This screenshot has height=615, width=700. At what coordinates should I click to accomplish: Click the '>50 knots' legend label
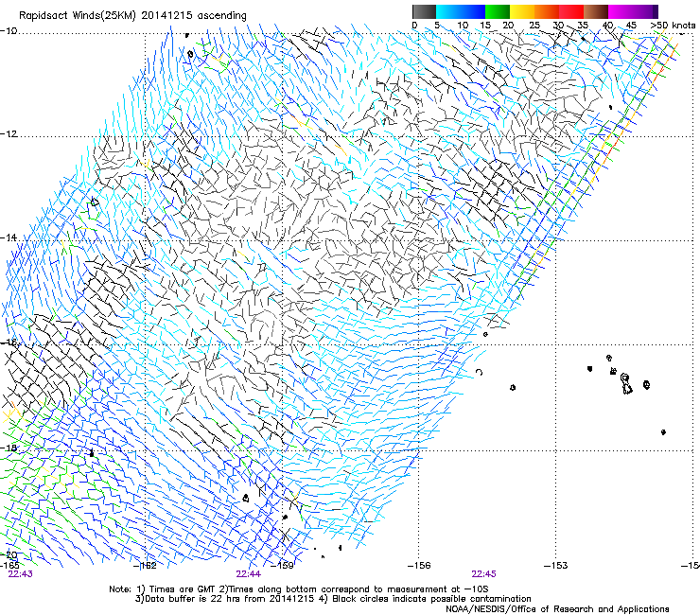(673, 26)
